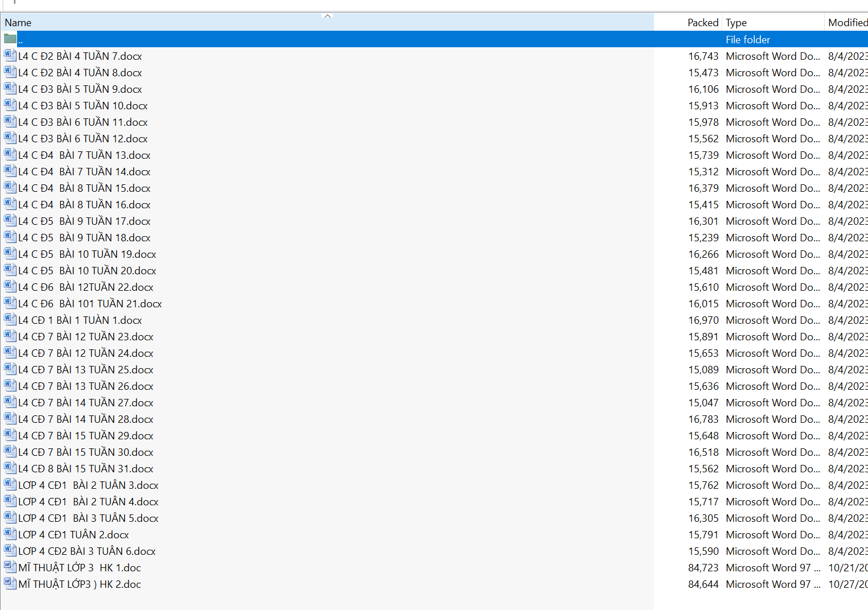Click Word icon of L4 C Đ4 BÀI 8 TUẦN 15.docx

tap(10, 187)
